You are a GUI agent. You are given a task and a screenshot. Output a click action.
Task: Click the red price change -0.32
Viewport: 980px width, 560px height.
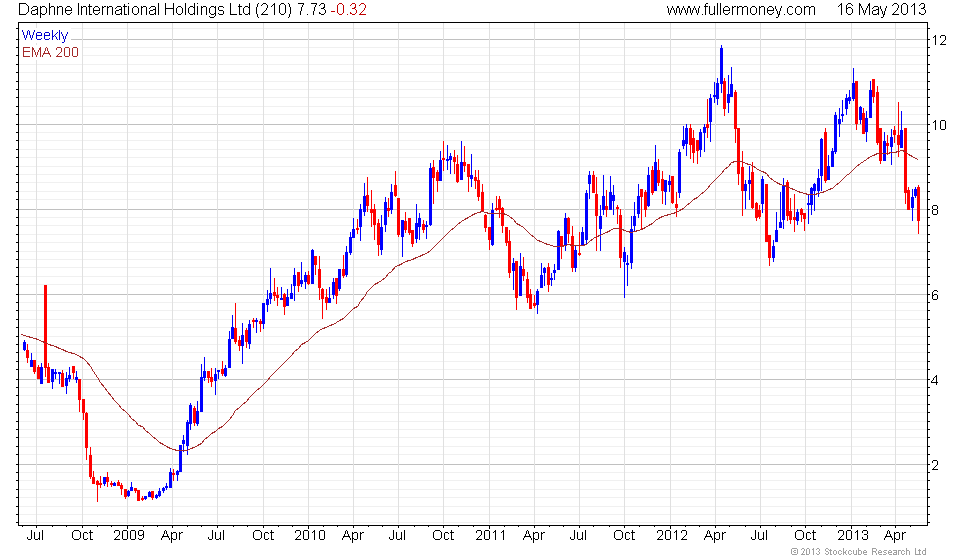(x=349, y=9)
